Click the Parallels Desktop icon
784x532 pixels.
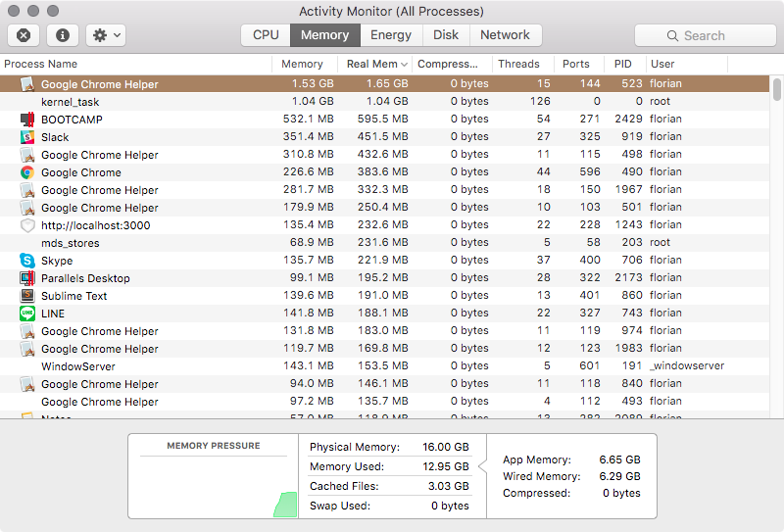(x=27, y=278)
